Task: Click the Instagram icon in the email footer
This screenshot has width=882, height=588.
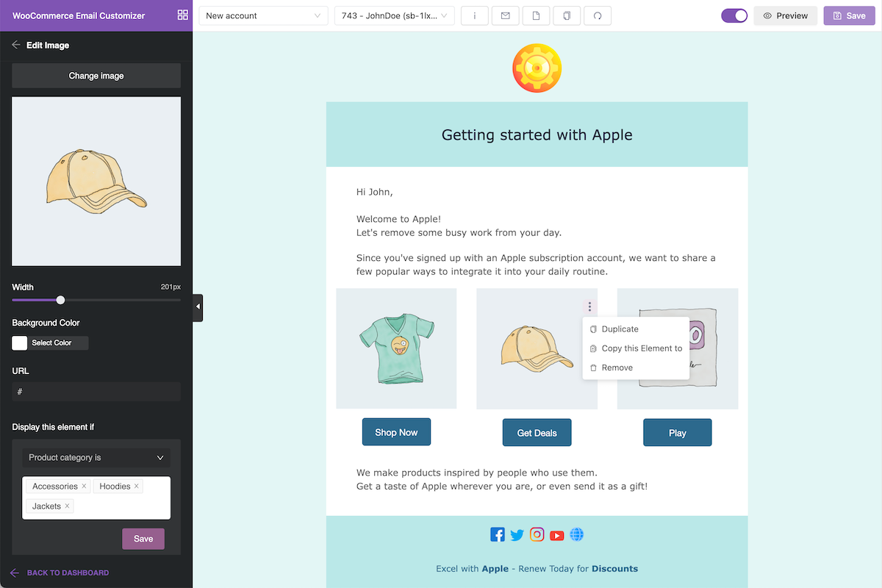Action: [537, 534]
